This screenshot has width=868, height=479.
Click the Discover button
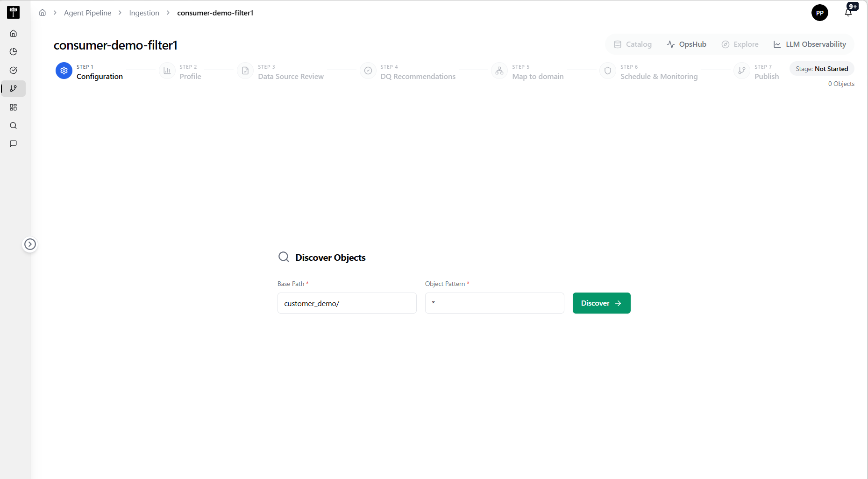pyautogui.click(x=601, y=303)
